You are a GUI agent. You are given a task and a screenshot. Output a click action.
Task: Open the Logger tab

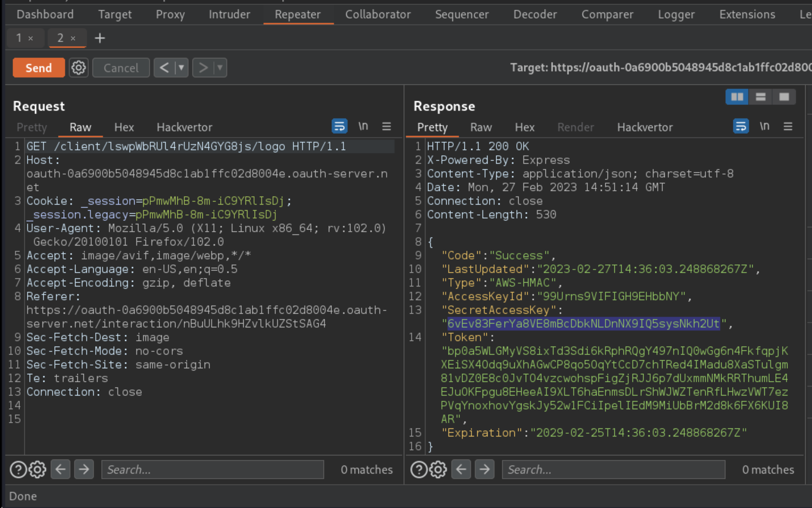click(x=676, y=15)
